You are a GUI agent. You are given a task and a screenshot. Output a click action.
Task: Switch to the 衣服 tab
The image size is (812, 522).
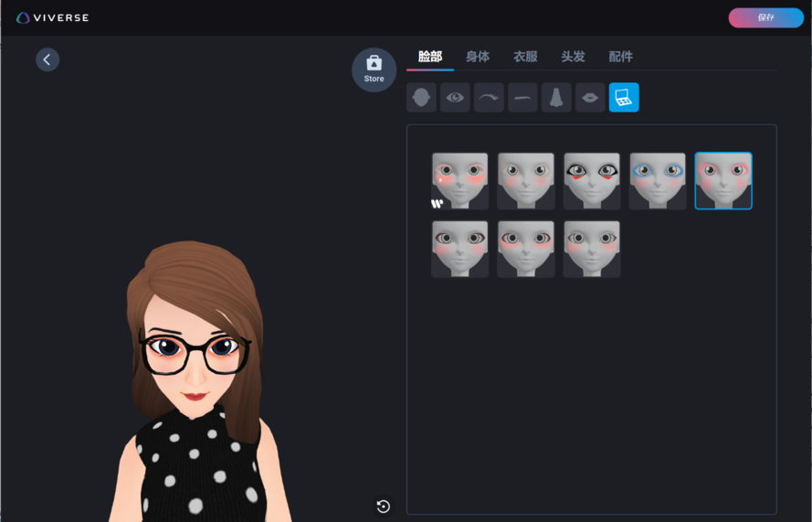(x=525, y=57)
